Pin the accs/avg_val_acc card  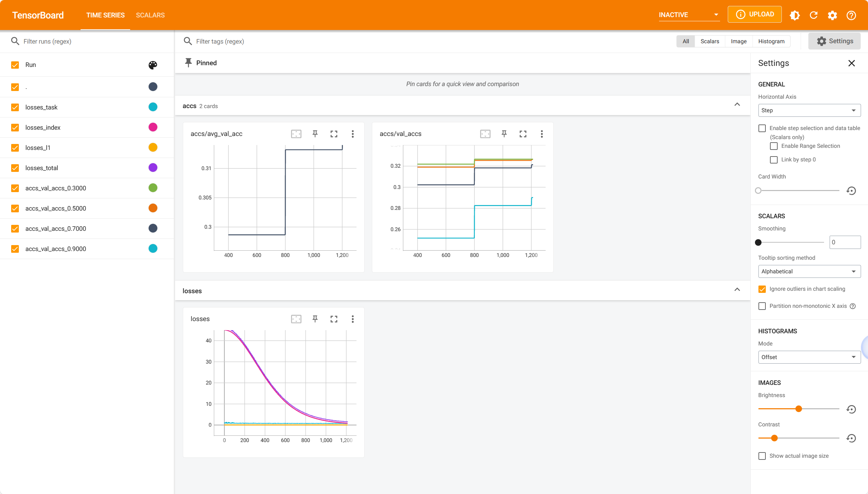tap(315, 134)
